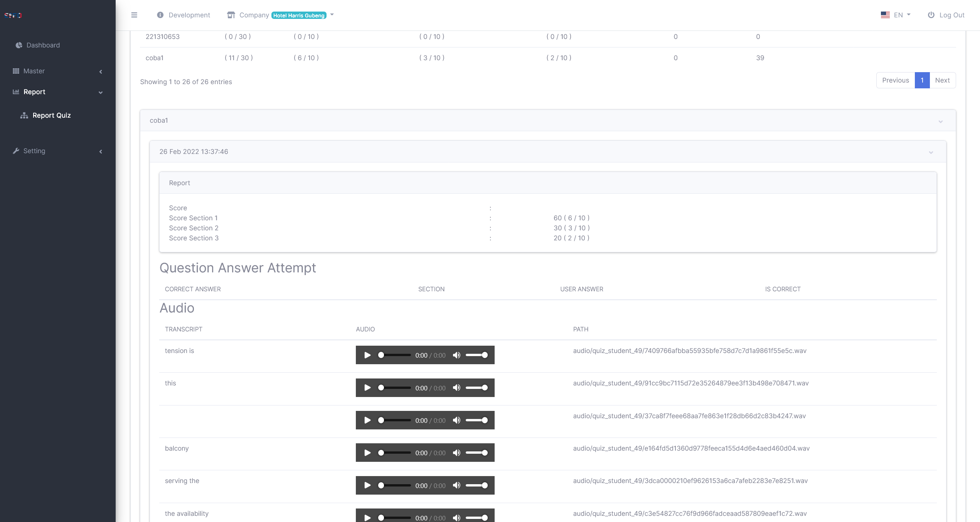The height and width of the screenshot is (522, 980).
Task: Click the Log Out power icon
Action: 931,15
